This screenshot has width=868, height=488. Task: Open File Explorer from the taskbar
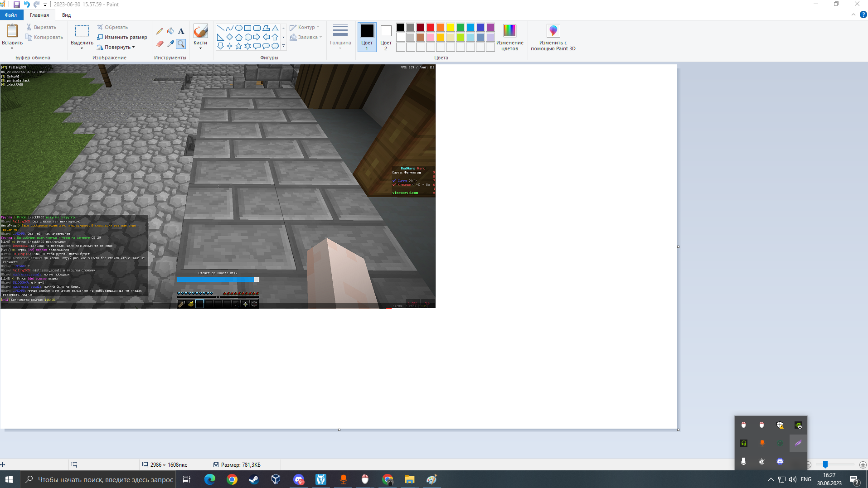point(409,479)
